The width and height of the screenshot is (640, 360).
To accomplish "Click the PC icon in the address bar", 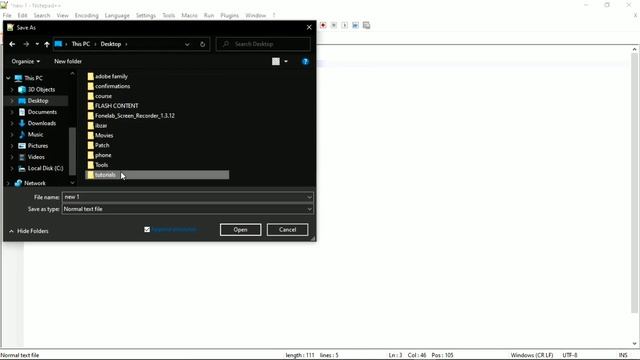I will [58, 44].
